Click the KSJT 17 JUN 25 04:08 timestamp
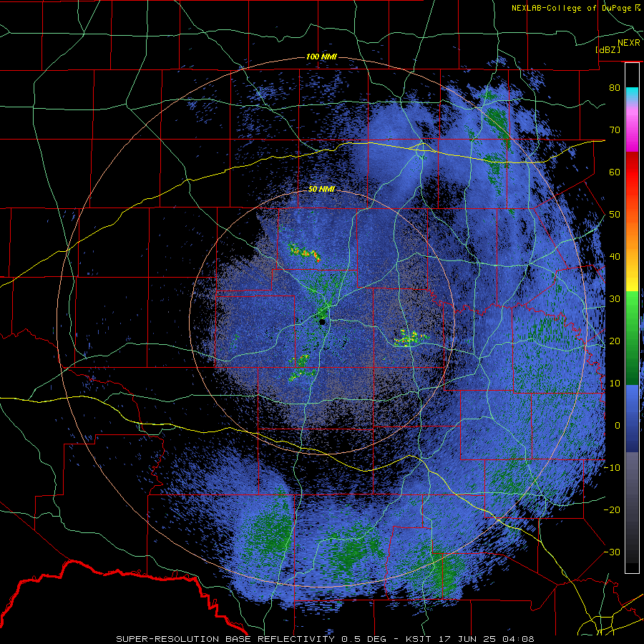 click(x=470, y=639)
